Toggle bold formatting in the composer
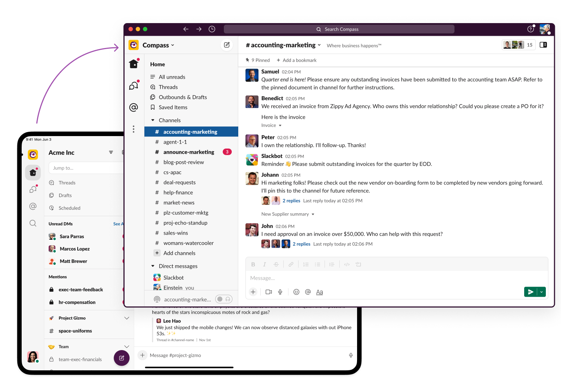This screenshot has height=392, width=561. coord(253,264)
